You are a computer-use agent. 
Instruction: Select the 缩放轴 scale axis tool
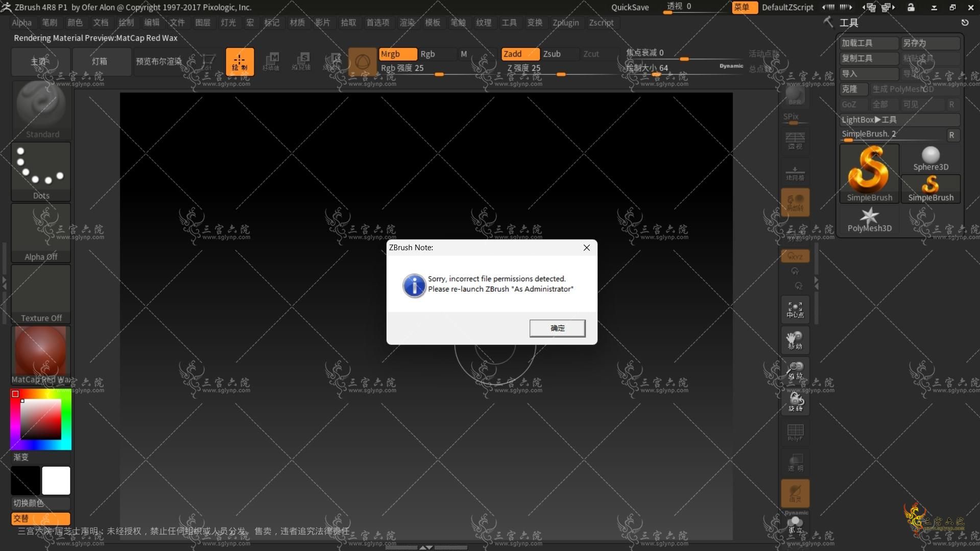301,62
